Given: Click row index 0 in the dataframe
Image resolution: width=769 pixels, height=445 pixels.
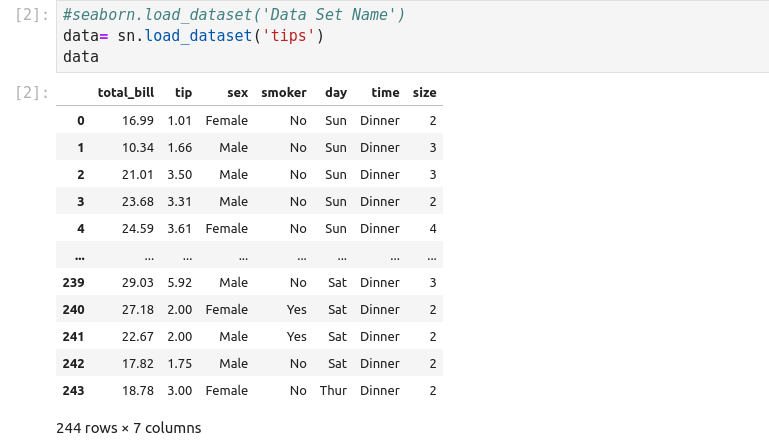Looking at the screenshot, I should click(x=80, y=121).
